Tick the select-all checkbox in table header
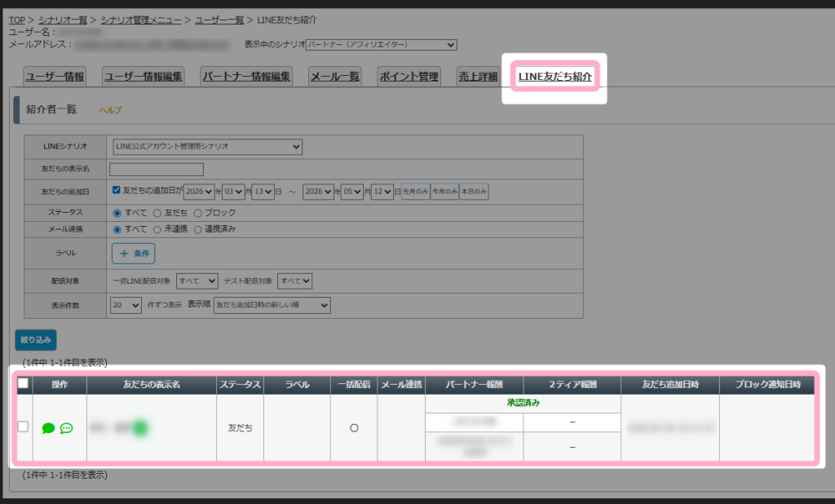 (23, 383)
